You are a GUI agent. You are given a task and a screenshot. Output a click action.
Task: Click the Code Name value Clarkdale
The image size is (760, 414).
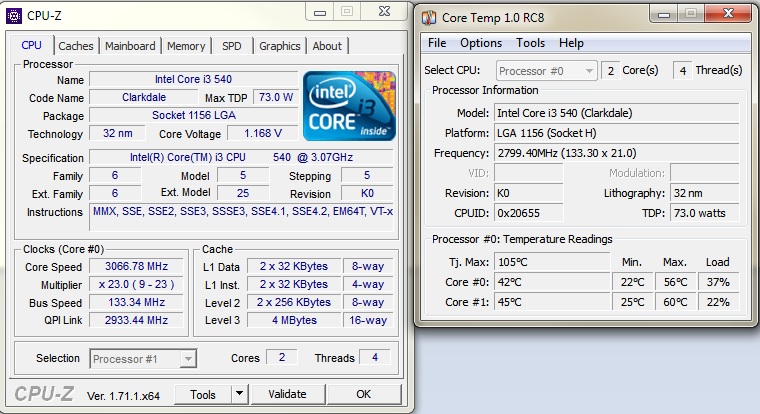pos(143,97)
